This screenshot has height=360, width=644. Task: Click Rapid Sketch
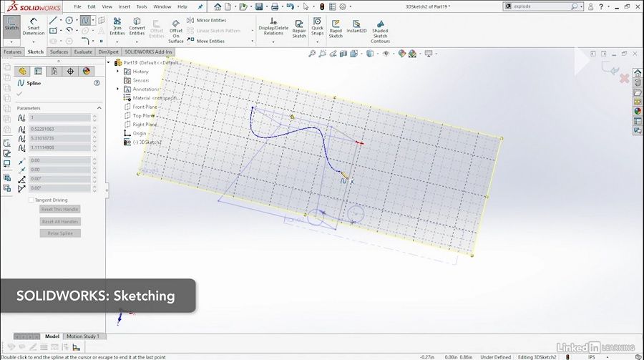point(336,29)
